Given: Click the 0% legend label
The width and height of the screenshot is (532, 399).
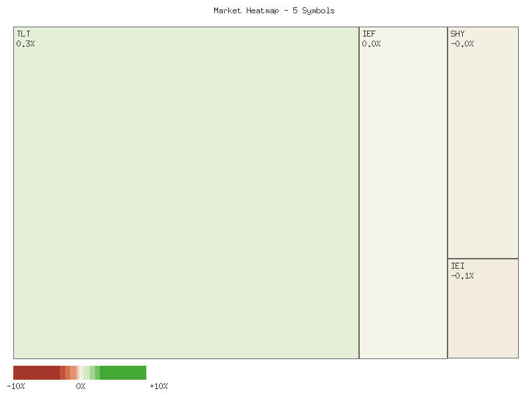Looking at the screenshot, I should click(81, 386).
